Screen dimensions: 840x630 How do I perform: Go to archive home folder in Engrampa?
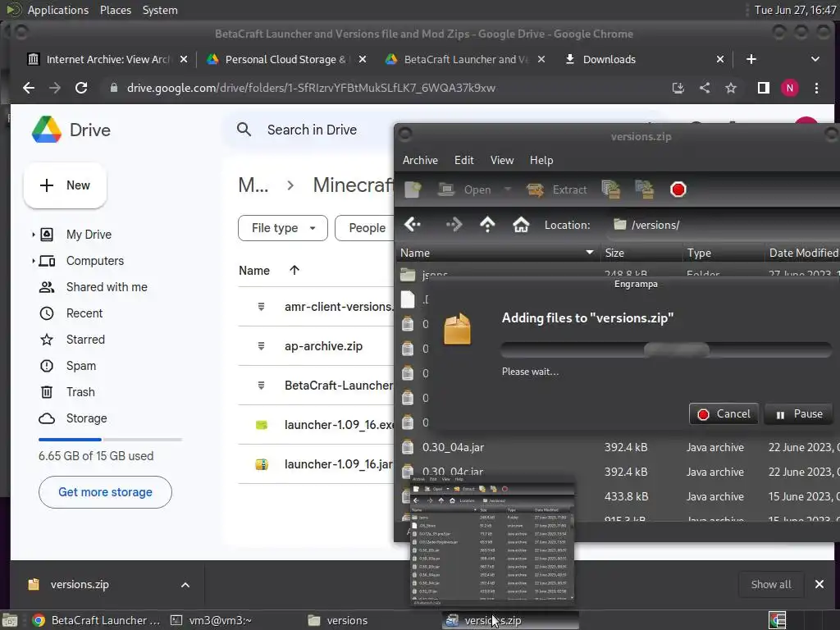pos(521,225)
